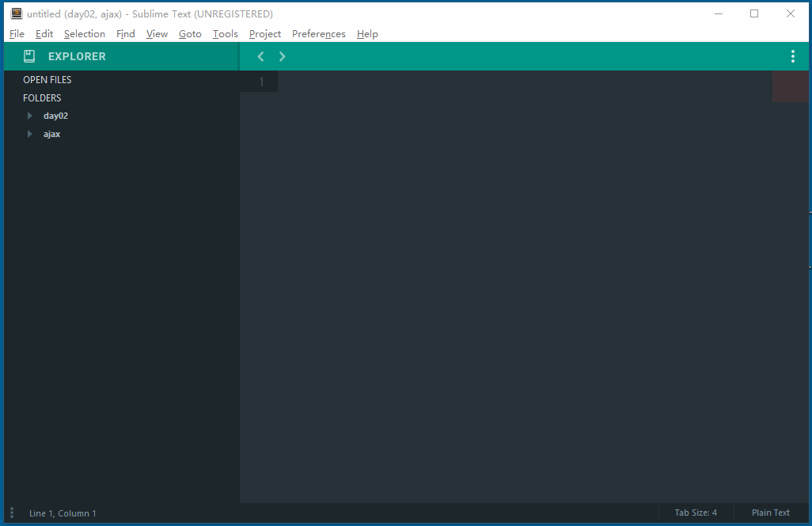
Task: Click the FOLDERS section heading
Action: (x=42, y=98)
